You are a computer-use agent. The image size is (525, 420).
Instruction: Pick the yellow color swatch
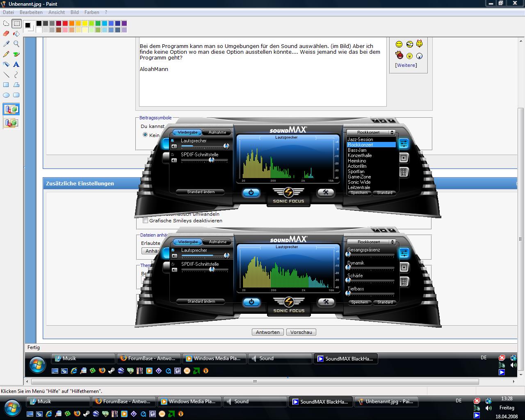point(85,23)
